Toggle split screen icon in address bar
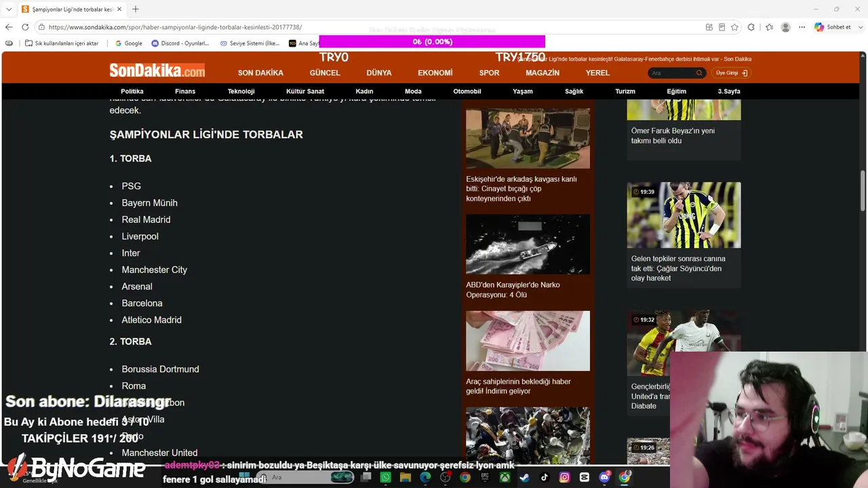Viewport: 868px width, 488px height. click(x=709, y=27)
